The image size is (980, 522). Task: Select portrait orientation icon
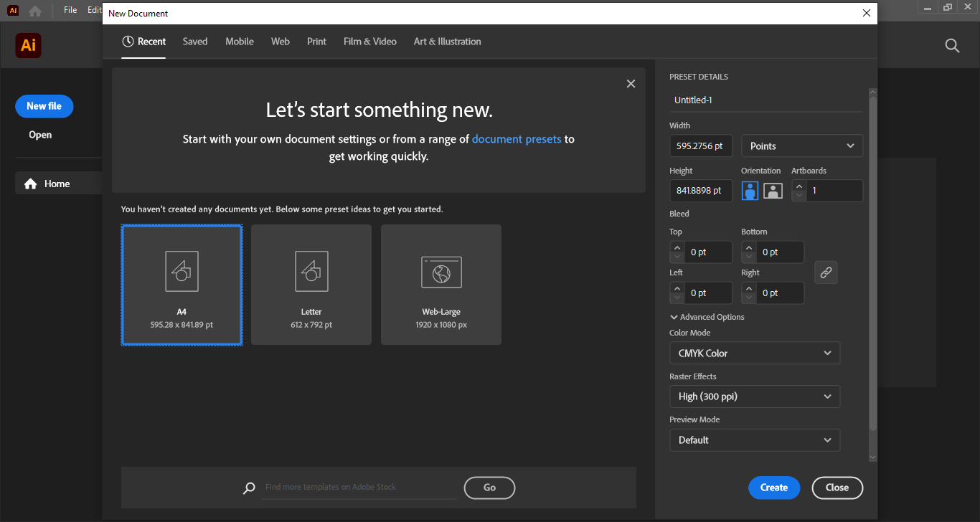tap(750, 191)
